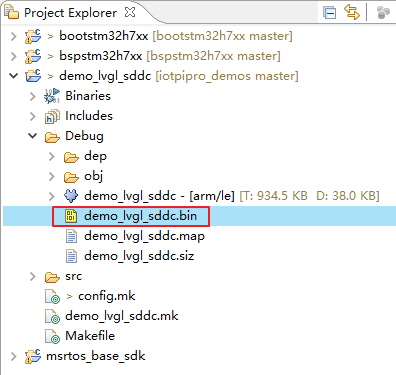
Task: Expand the bootstm32h7xx project
Action: [14, 36]
